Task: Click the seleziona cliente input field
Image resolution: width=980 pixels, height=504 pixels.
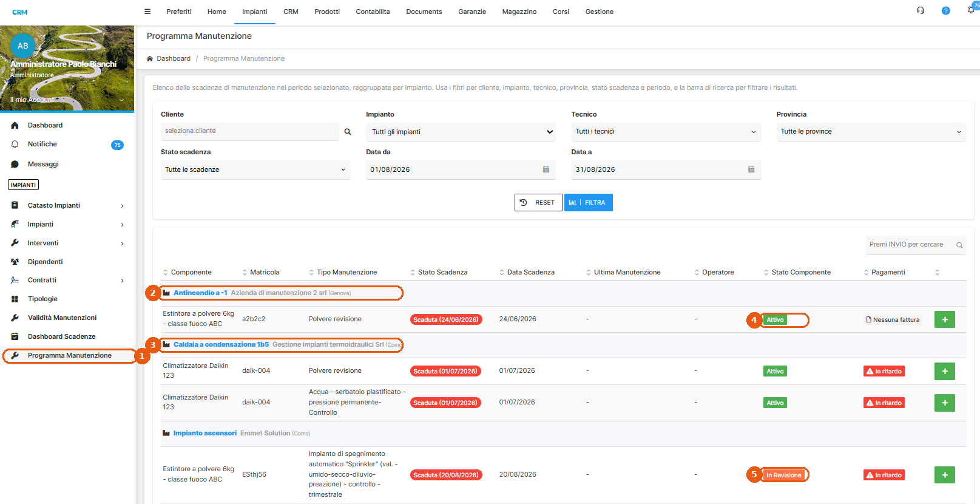Action: click(249, 131)
